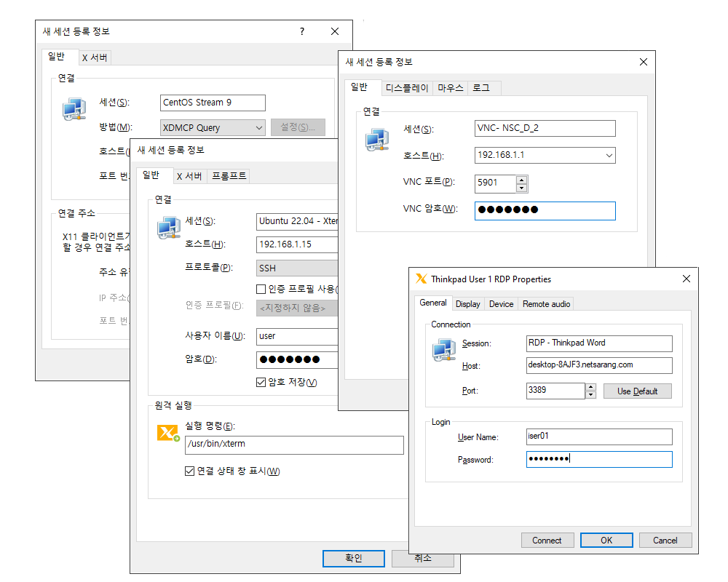Image resolution: width=728 pixels, height=582 pixels.
Task: Open the SSH protocol dropdown
Action: click(x=297, y=268)
